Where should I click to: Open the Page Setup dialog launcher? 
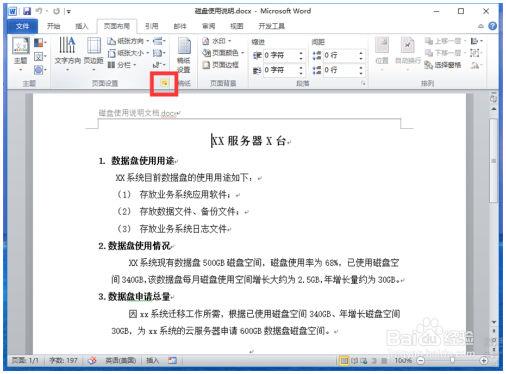[x=164, y=83]
